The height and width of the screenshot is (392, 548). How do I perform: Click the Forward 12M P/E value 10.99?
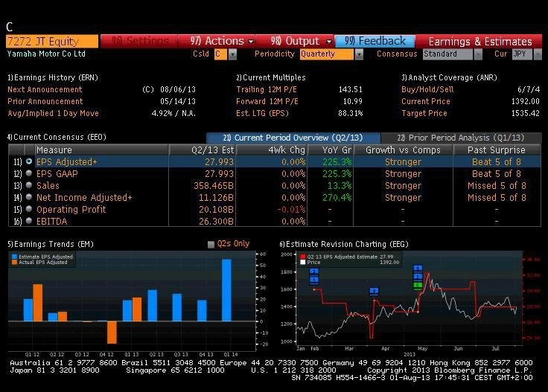coord(353,101)
